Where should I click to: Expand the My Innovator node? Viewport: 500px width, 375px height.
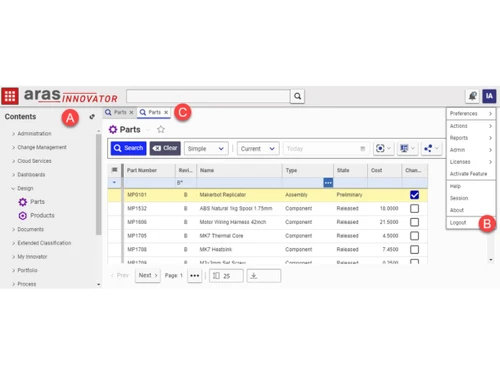(14, 257)
